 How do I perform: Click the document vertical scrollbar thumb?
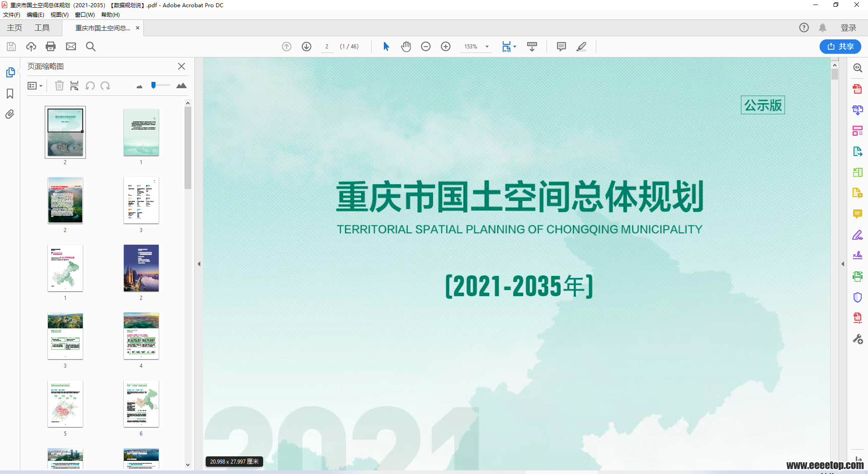pos(835,75)
